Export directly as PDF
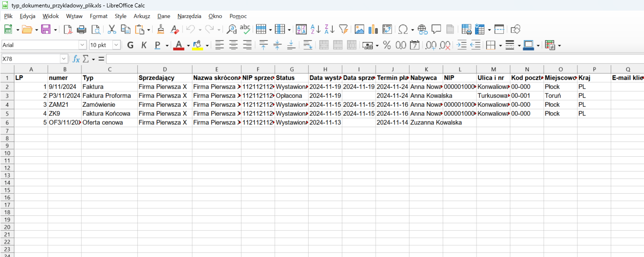Image resolution: width=644 pixels, height=257 pixels. tap(68, 30)
